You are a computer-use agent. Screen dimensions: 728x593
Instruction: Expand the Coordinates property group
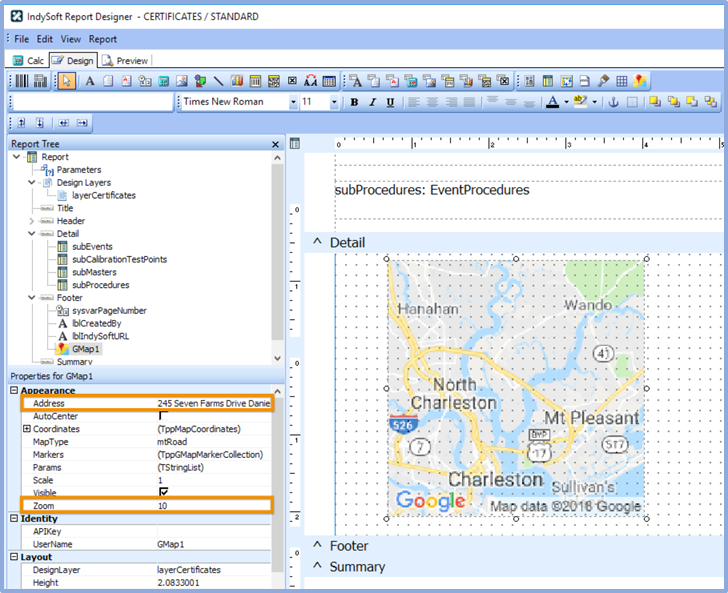pyautogui.click(x=26, y=429)
